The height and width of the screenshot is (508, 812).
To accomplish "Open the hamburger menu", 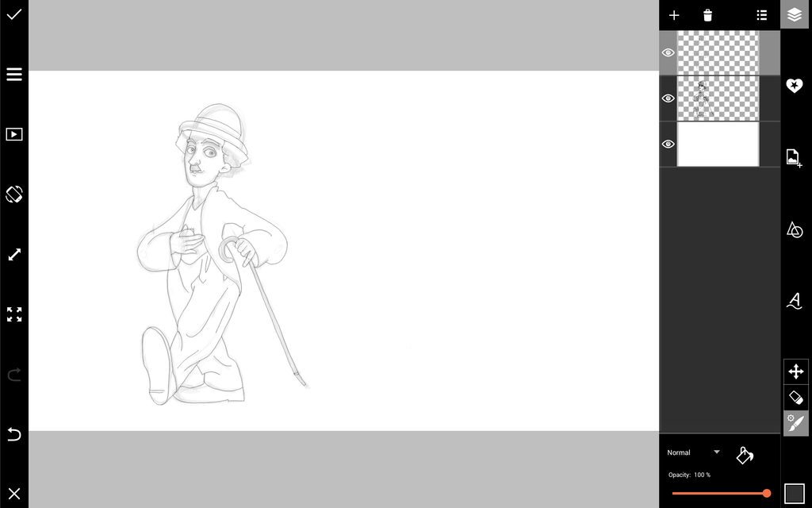I will 14,74.
